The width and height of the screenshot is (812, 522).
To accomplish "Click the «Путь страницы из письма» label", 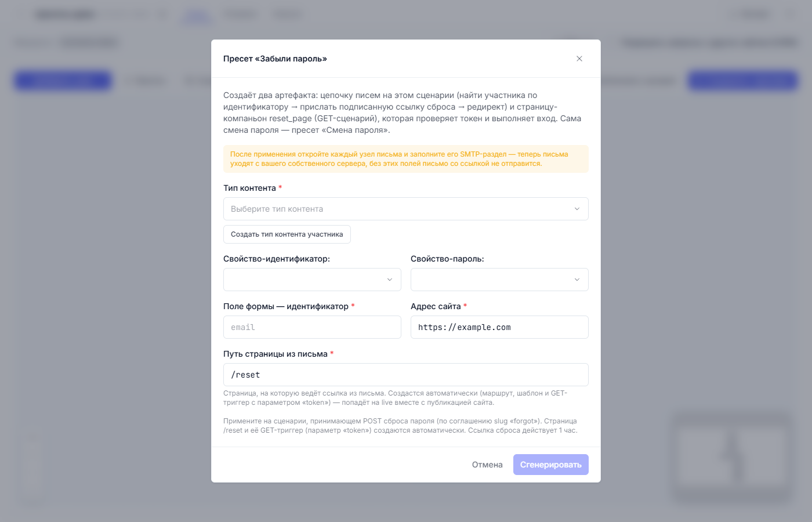I will click(x=275, y=354).
